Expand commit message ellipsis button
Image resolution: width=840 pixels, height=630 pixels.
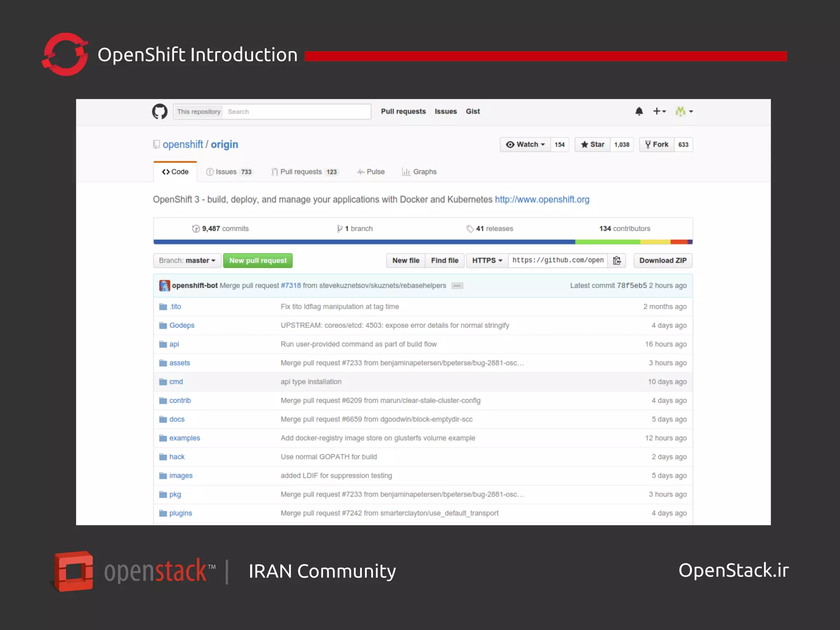[x=457, y=286]
